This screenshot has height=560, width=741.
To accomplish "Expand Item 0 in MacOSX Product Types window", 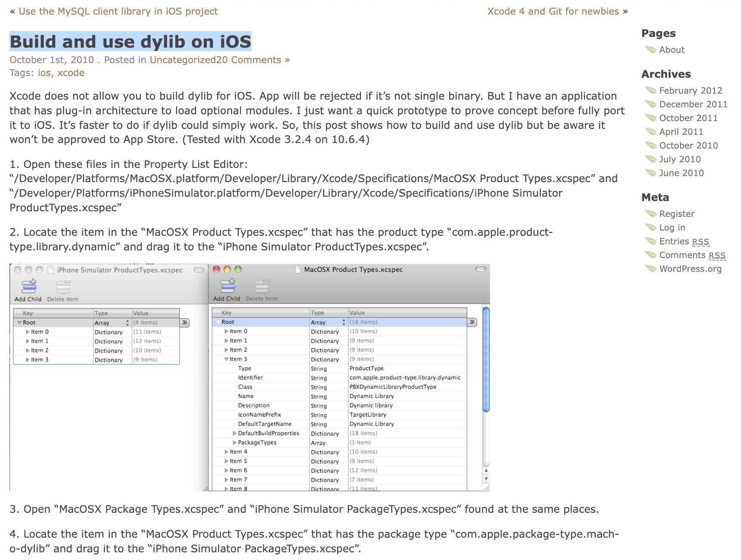I will coord(227,332).
